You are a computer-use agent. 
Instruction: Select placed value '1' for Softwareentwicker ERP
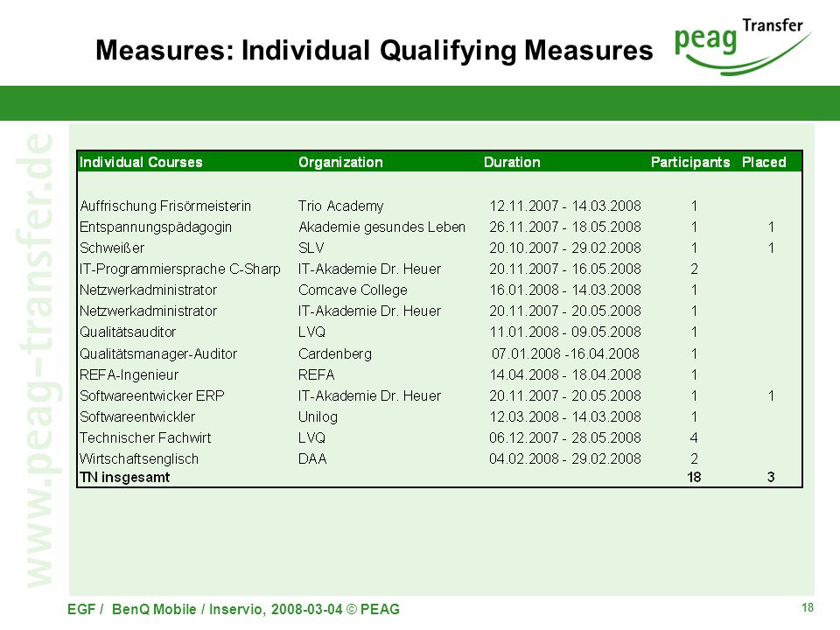coord(771,395)
